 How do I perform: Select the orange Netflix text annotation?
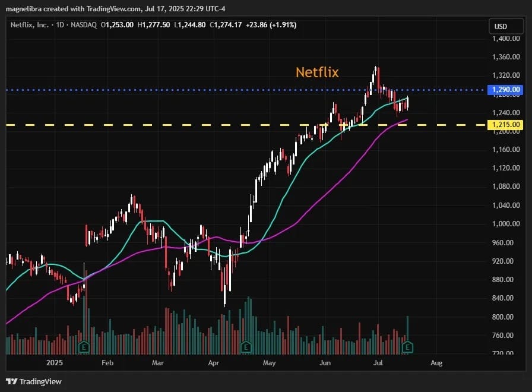(x=317, y=72)
